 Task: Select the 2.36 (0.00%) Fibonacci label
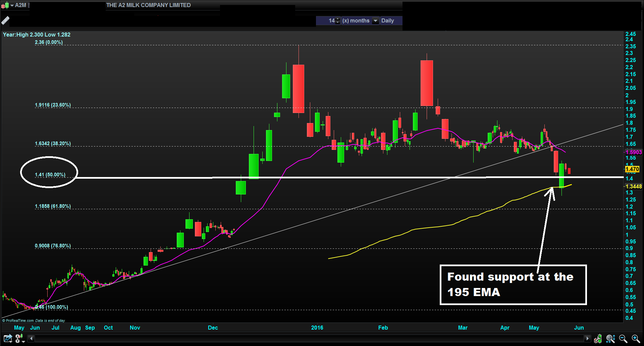click(49, 42)
